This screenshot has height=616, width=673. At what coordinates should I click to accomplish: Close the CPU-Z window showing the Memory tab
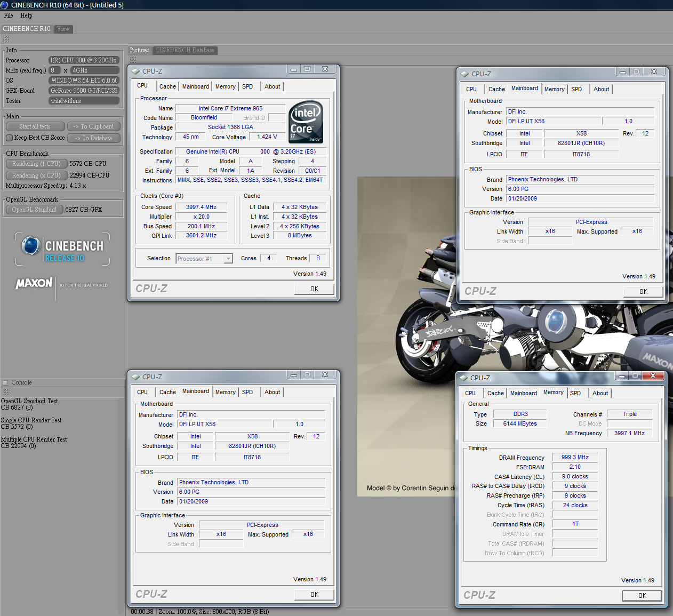coord(653,376)
